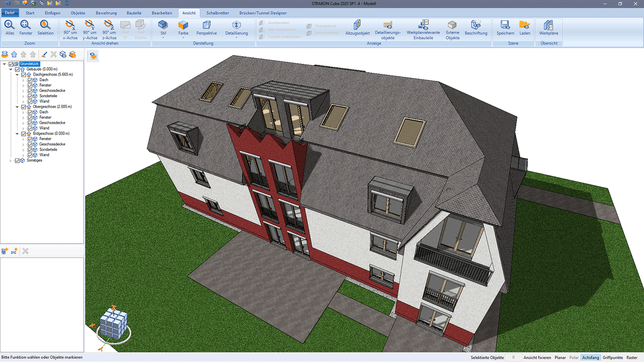
Task: Click the Beschriftung icon
Action: (476, 27)
